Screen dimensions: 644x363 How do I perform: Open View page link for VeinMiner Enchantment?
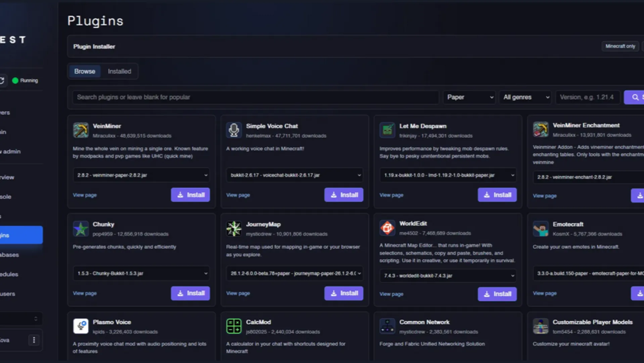coord(545,196)
